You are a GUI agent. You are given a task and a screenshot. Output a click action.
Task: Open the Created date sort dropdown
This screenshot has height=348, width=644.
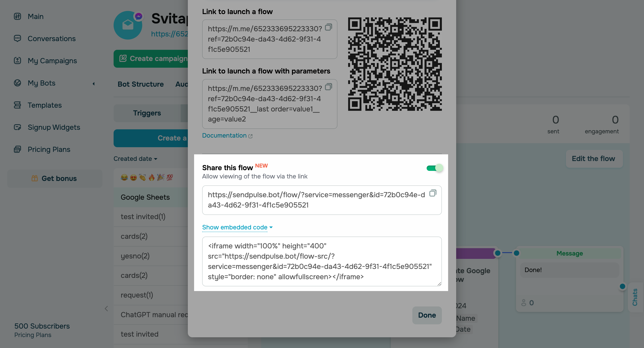pyautogui.click(x=135, y=159)
